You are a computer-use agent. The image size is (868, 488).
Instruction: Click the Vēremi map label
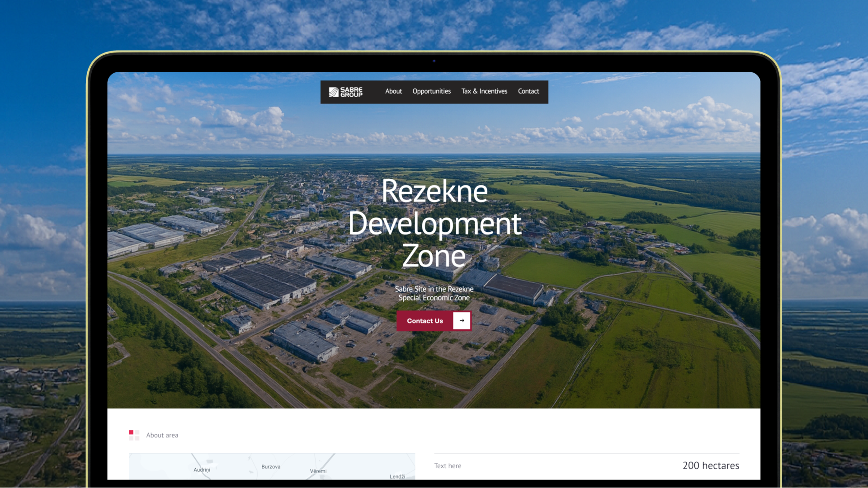pos(318,471)
